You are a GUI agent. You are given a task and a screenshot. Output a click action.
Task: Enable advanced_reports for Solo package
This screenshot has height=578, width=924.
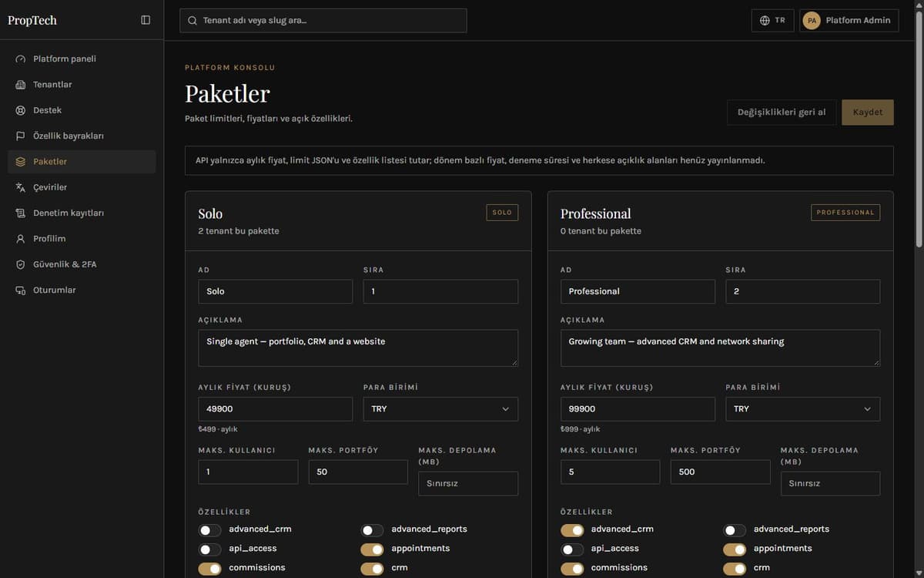[372, 530]
